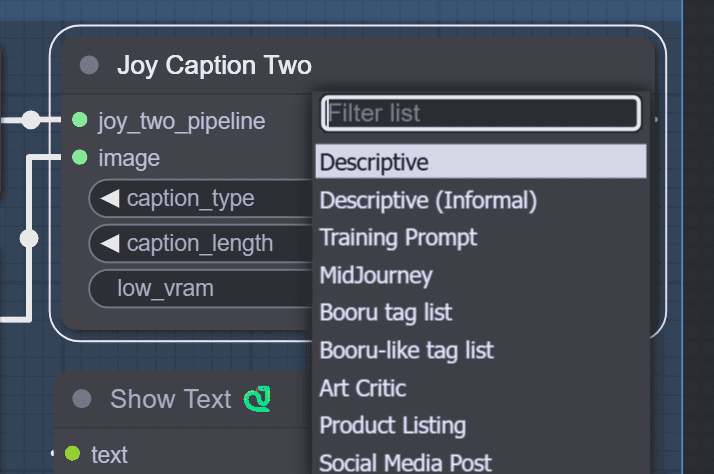
Task: Click reroute dot on joy_two_pipeline wire
Action: [x=31, y=120]
